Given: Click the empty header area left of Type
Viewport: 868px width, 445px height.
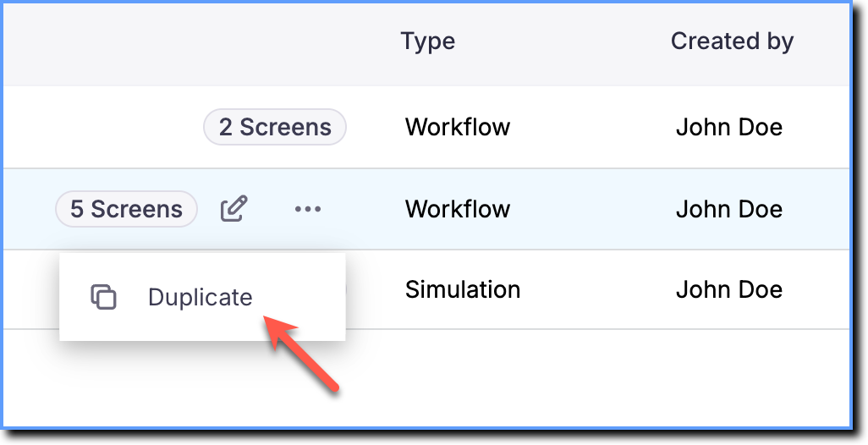Looking at the screenshot, I should (x=194, y=43).
